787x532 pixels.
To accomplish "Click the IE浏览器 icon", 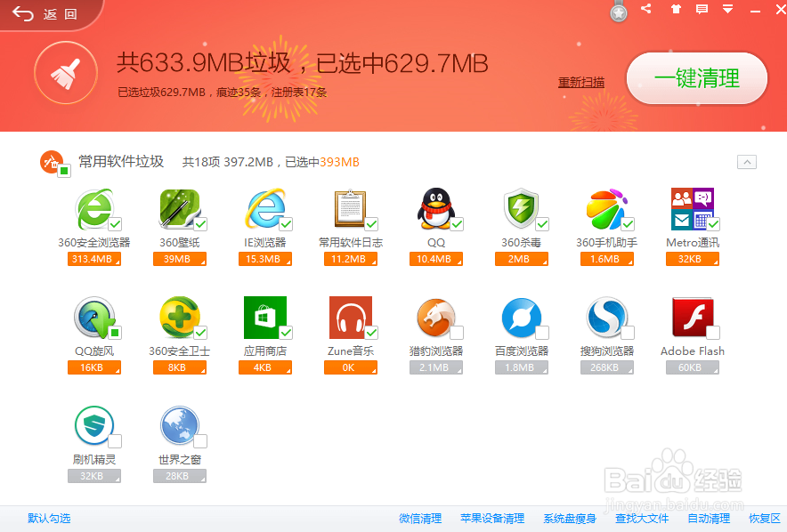I will [x=264, y=208].
